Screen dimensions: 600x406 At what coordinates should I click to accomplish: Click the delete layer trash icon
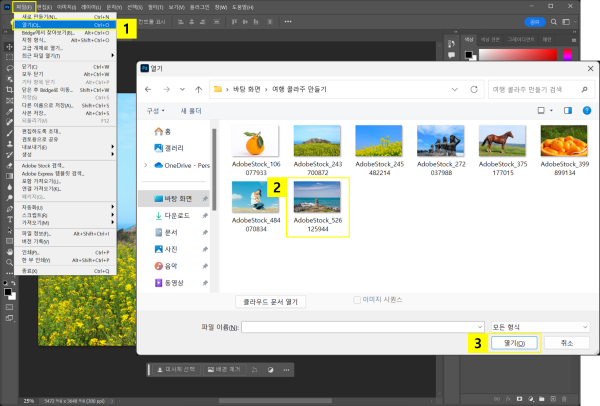[564, 399]
